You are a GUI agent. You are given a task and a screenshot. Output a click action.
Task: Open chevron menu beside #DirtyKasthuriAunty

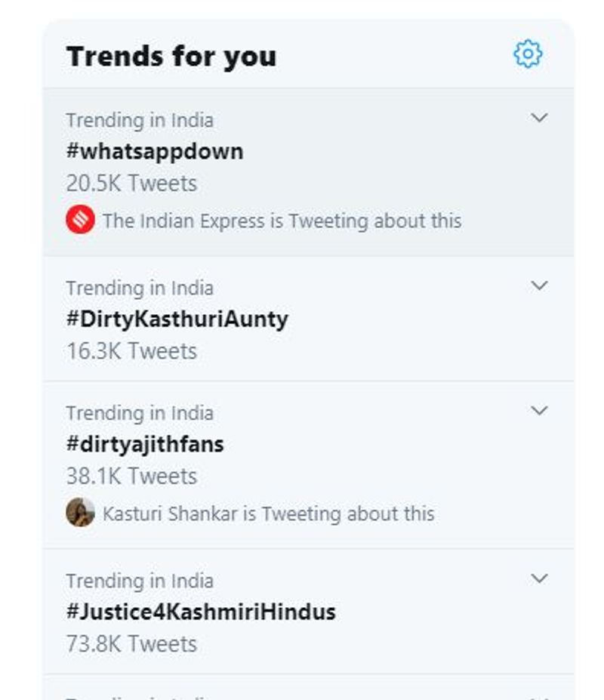539,285
